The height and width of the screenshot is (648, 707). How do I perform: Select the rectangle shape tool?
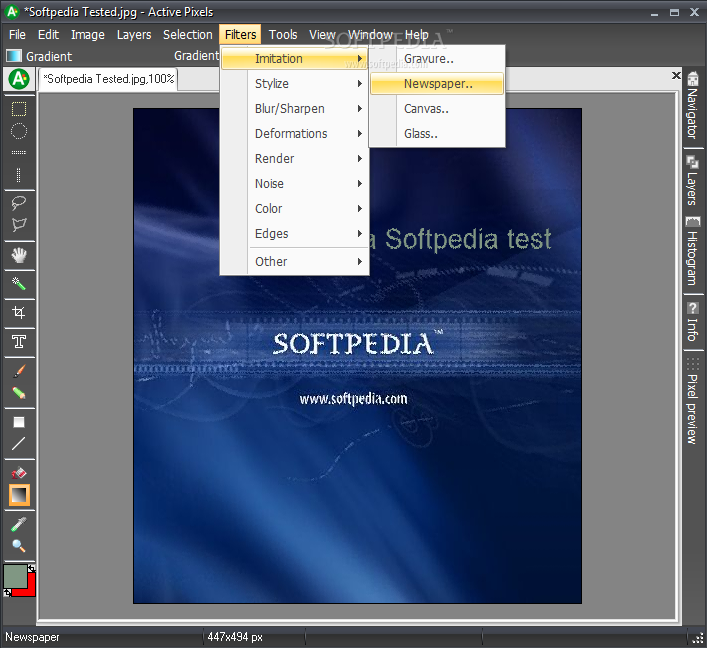(18, 422)
